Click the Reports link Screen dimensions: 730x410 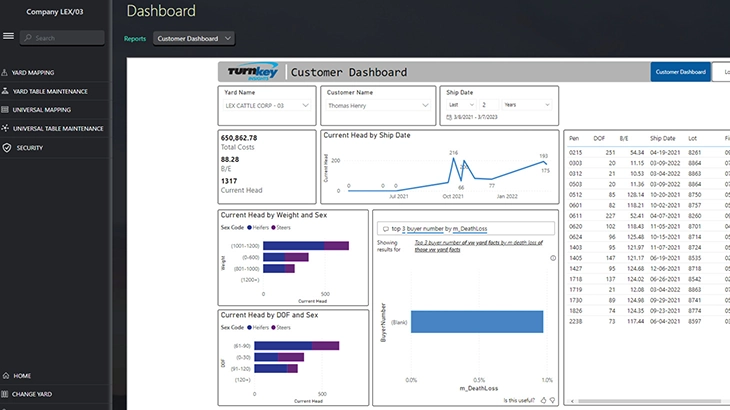click(135, 39)
